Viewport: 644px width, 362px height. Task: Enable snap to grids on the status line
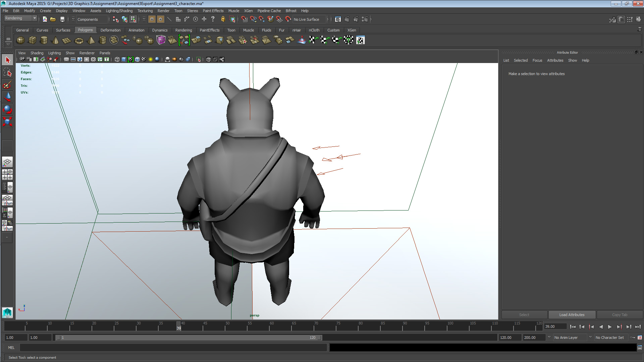(x=245, y=19)
